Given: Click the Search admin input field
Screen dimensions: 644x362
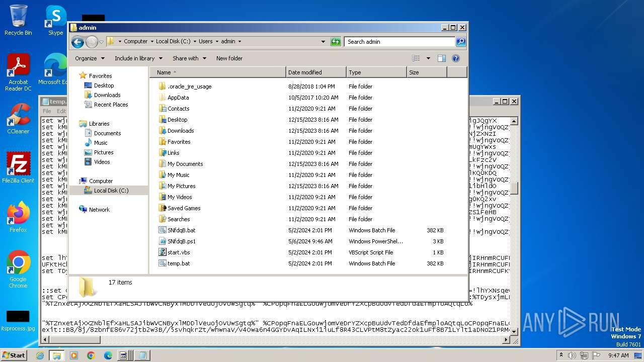Looking at the screenshot, I should (x=400, y=42).
